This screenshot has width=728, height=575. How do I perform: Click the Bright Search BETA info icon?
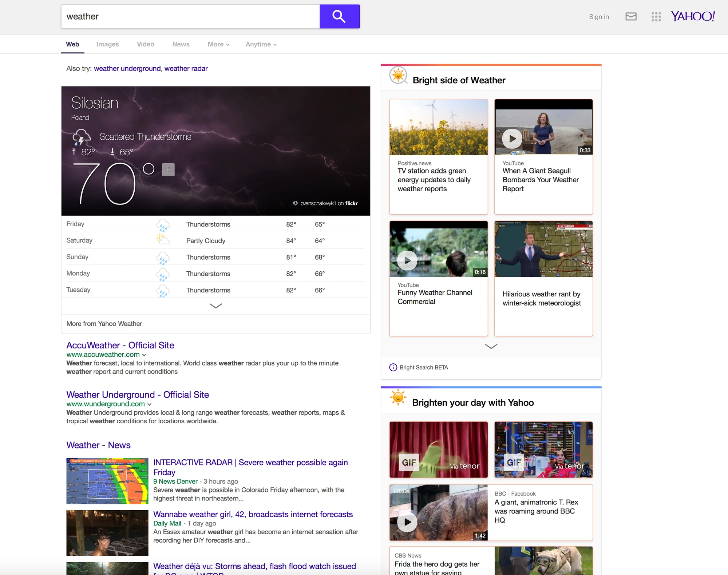(x=393, y=367)
